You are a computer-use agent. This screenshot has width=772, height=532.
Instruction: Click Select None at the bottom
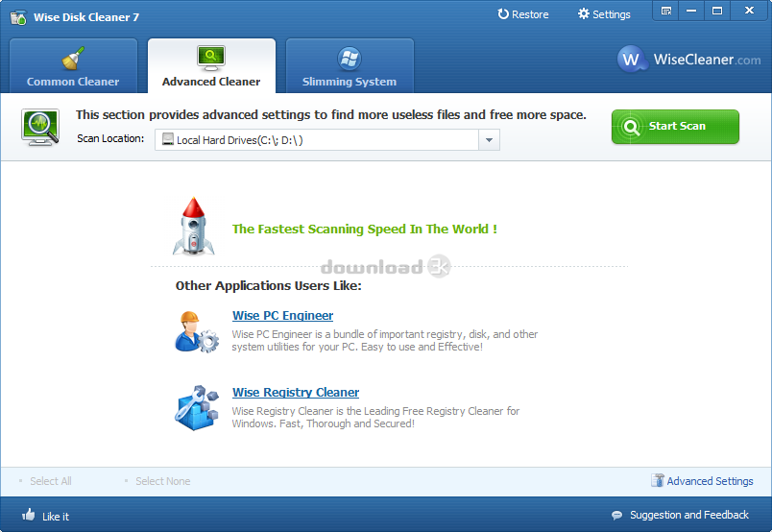click(163, 481)
